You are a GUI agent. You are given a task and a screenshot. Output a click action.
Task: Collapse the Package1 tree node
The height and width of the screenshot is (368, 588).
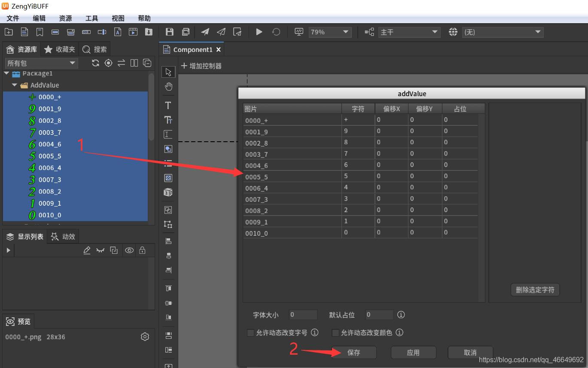click(6, 73)
